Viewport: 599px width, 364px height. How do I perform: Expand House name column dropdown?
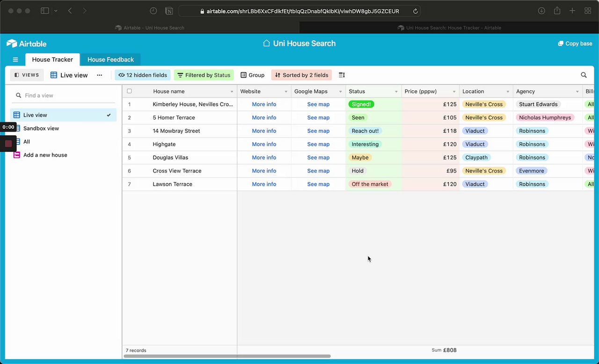point(232,92)
